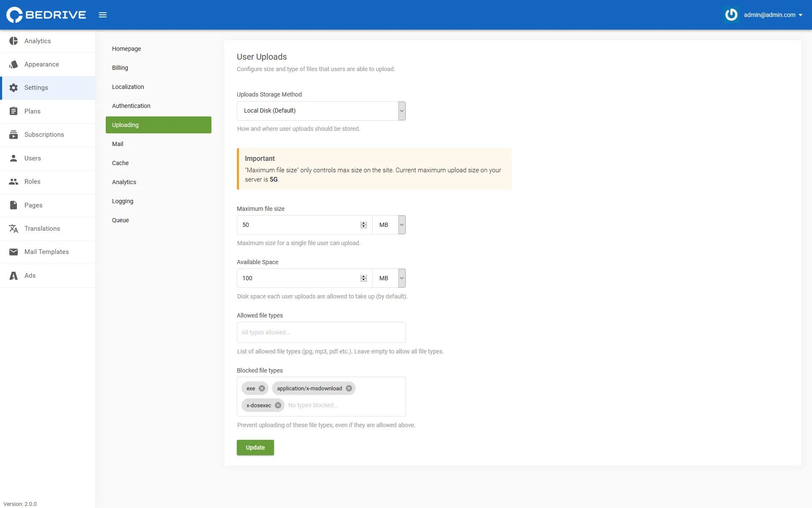This screenshot has width=812, height=508.
Task: Click the Mail Templates envelope icon
Action: 14,252
